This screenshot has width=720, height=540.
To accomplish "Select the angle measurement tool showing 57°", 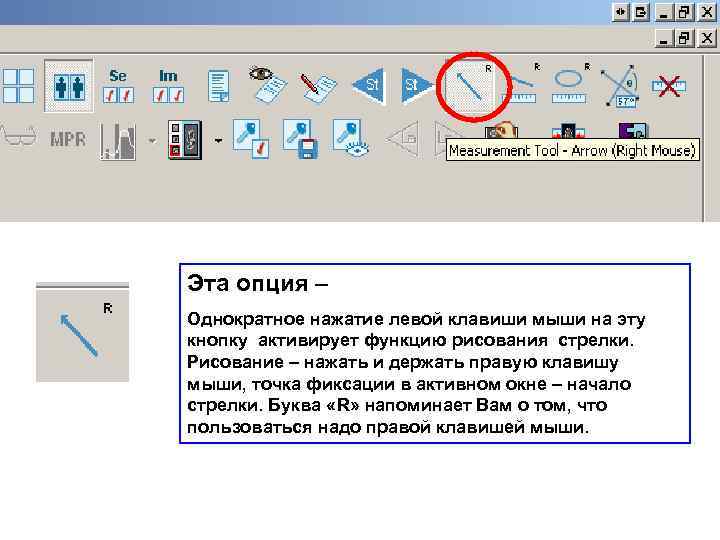I will (x=620, y=86).
